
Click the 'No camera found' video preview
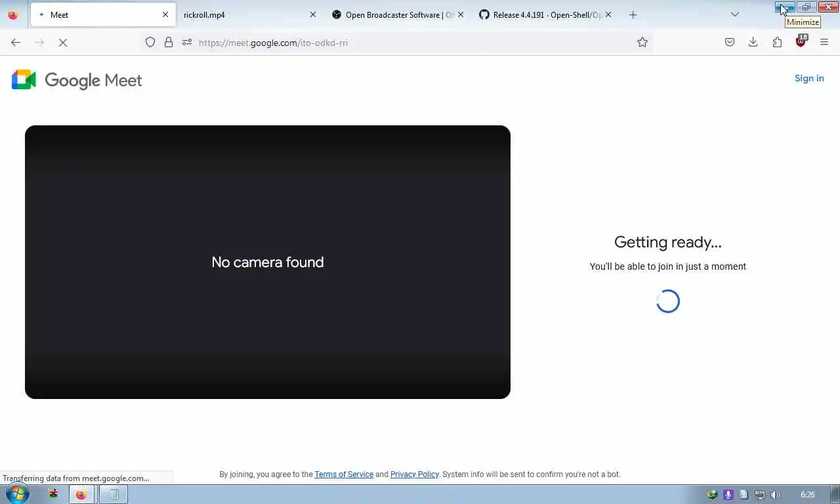click(x=268, y=262)
